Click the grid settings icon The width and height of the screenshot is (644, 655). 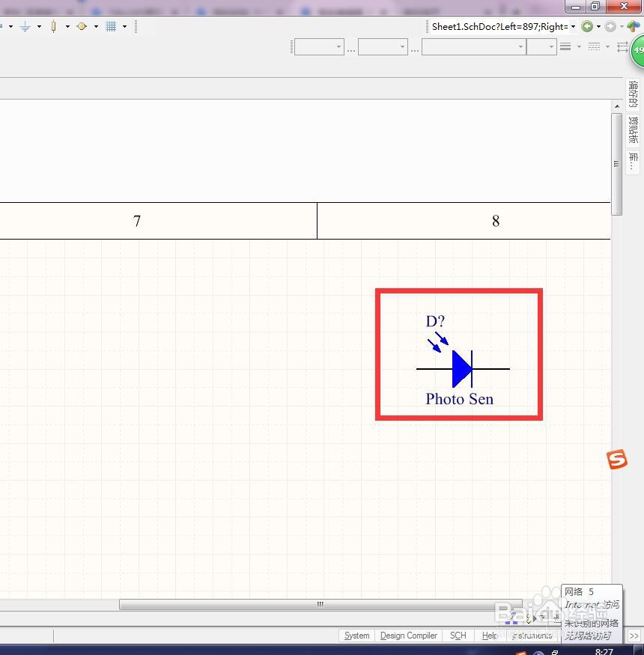pos(111,27)
